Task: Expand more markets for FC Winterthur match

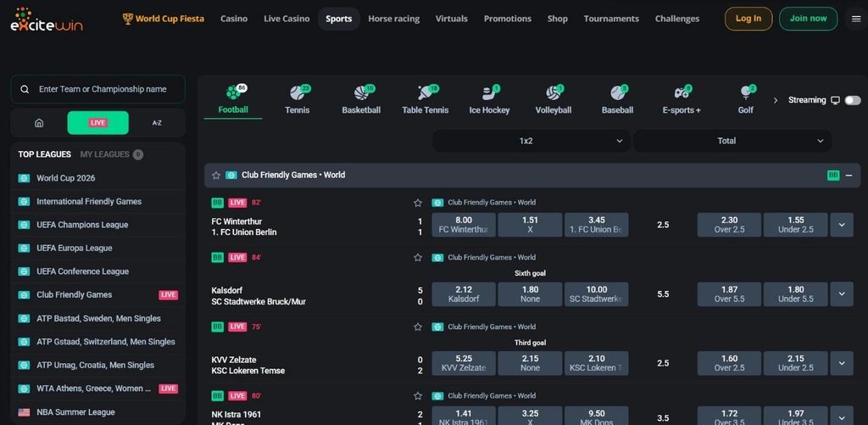Action: coord(842,225)
